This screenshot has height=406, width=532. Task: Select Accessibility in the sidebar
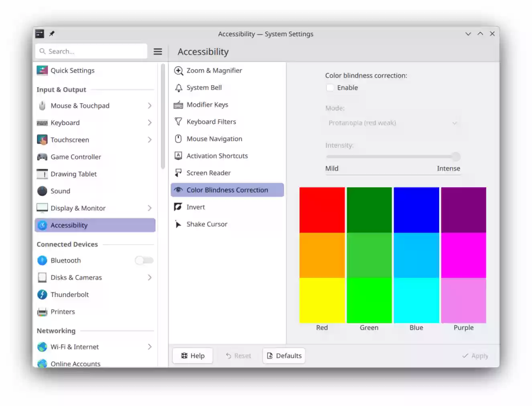(x=69, y=225)
